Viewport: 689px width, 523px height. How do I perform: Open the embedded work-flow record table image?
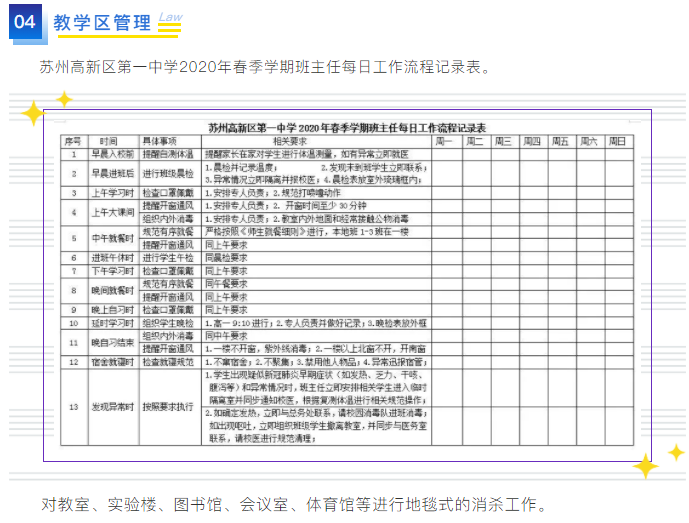pyautogui.click(x=347, y=285)
